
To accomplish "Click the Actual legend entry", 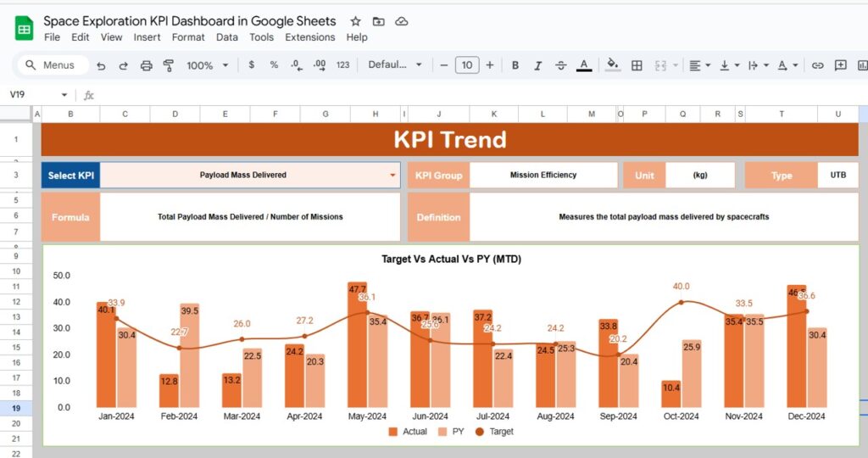I will [x=408, y=432].
